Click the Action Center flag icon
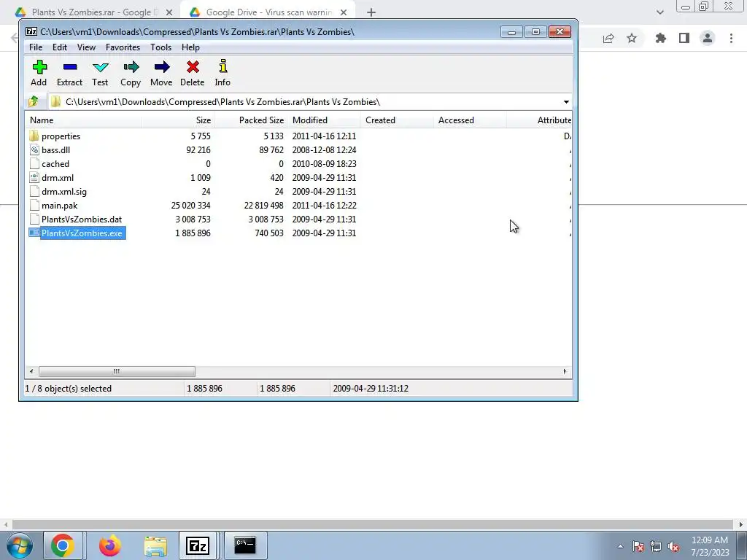Image resolution: width=747 pixels, height=560 pixels. [638, 547]
